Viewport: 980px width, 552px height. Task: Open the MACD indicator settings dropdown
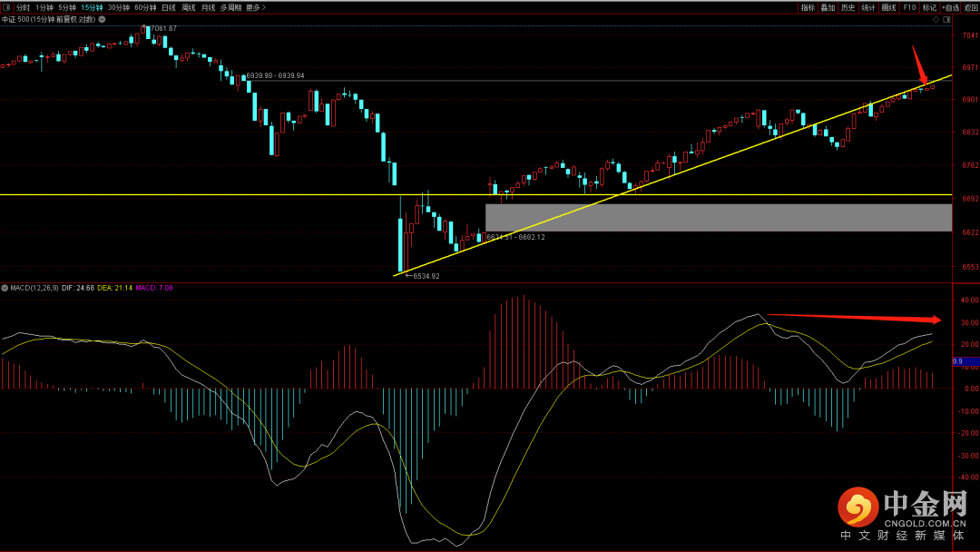[x=5, y=288]
